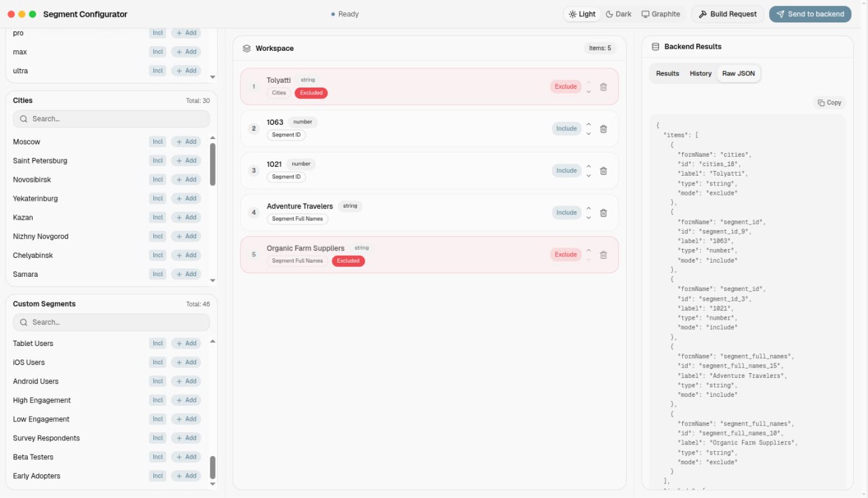The image size is (868, 498).
Task: Add Novosibirsk to workspace
Action: coord(186,180)
